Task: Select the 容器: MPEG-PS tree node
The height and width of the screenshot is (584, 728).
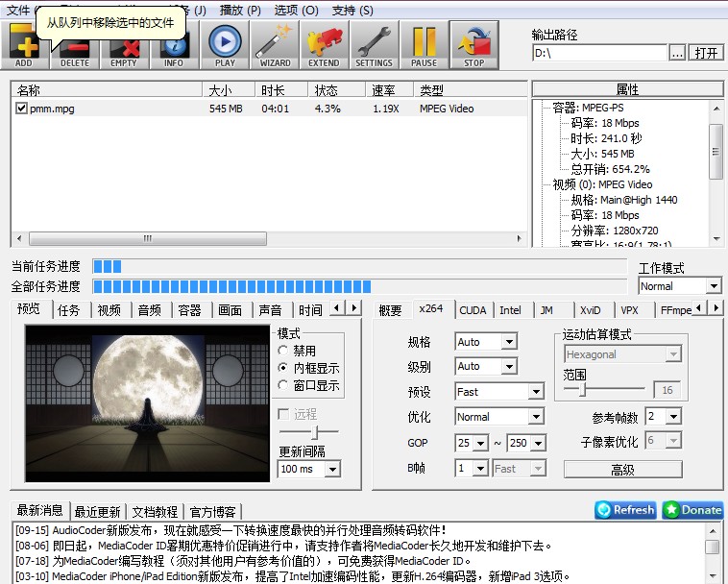Action: tap(588, 108)
